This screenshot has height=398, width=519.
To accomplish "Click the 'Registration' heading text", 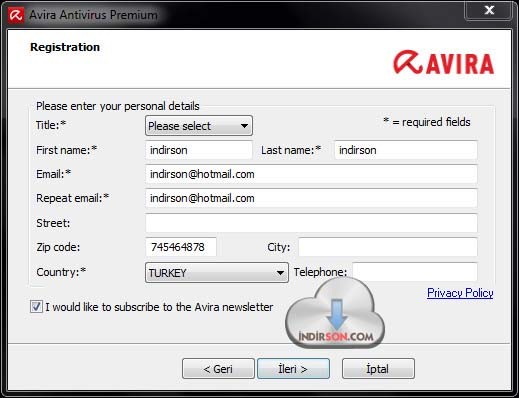I will tap(65, 47).
